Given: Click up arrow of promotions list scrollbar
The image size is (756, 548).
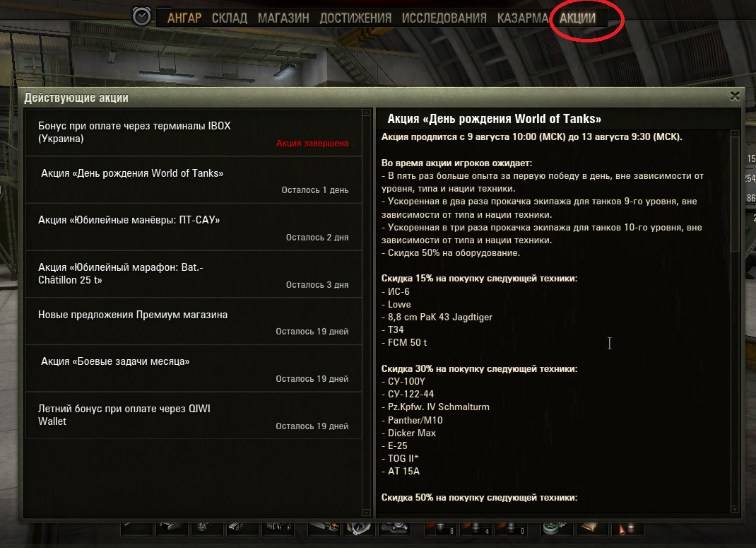Looking at the screenshot, I should point(367,112).
